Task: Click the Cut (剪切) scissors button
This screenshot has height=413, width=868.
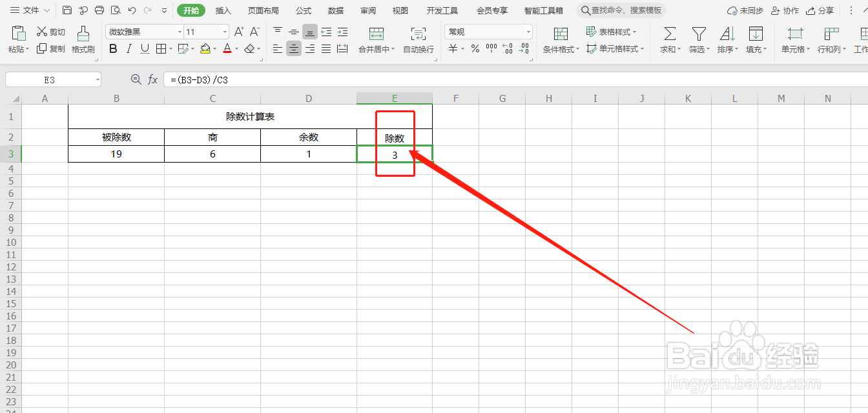Action: click(x=51, y=32)
